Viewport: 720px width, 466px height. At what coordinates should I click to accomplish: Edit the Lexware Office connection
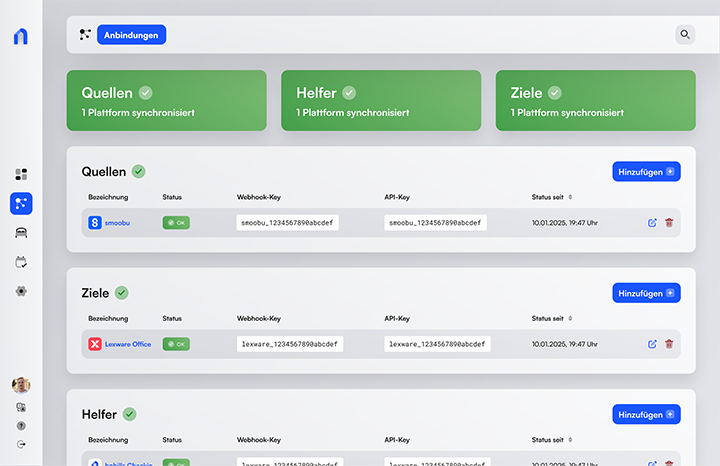coord(652,344)
